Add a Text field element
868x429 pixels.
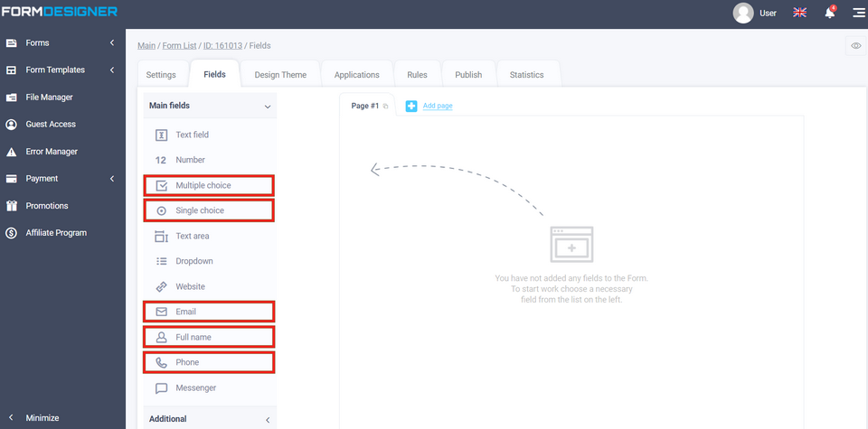(192, 135)
